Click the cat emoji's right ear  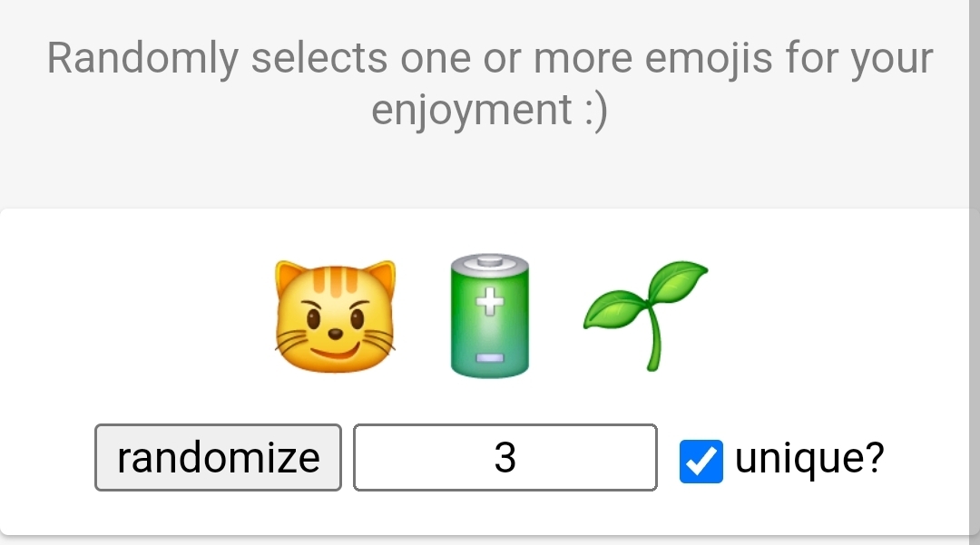point(381,276)
